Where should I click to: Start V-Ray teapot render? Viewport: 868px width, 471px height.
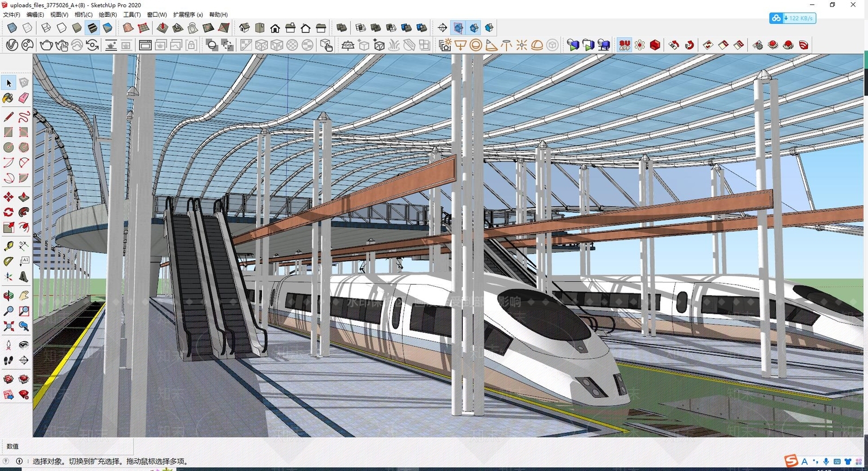(46, 45)
